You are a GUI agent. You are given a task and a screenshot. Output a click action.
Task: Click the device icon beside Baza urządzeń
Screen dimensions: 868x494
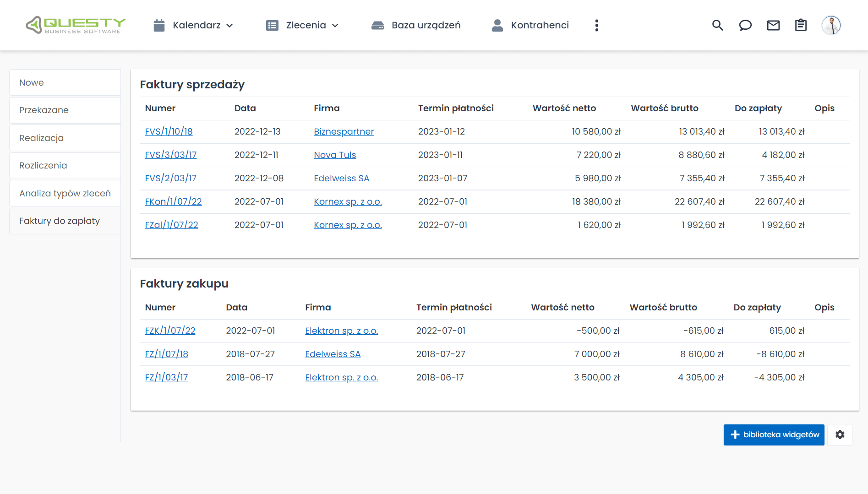tap(377, 25)
